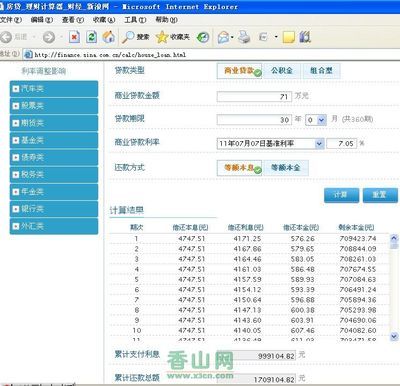Open the History clock icon

click(x=203, y=37)
